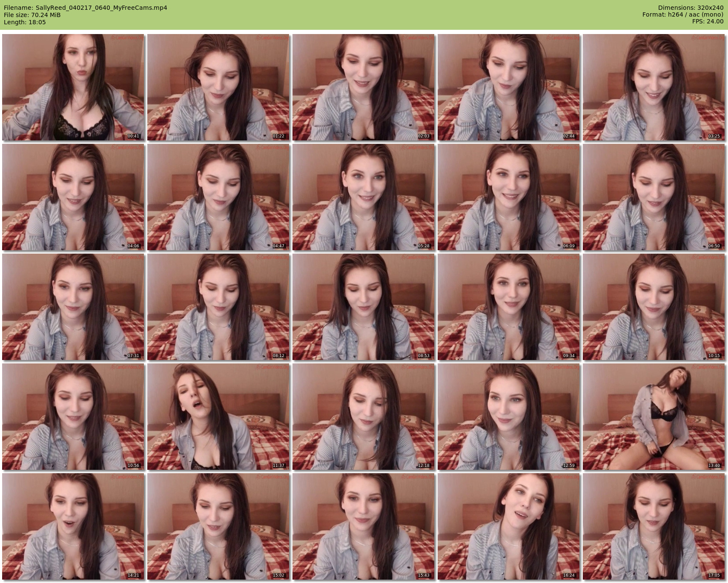Choose the 10:56 preview thumbnail
The height and width of the screenshot is (583, 728).
(x=73, y=417)
